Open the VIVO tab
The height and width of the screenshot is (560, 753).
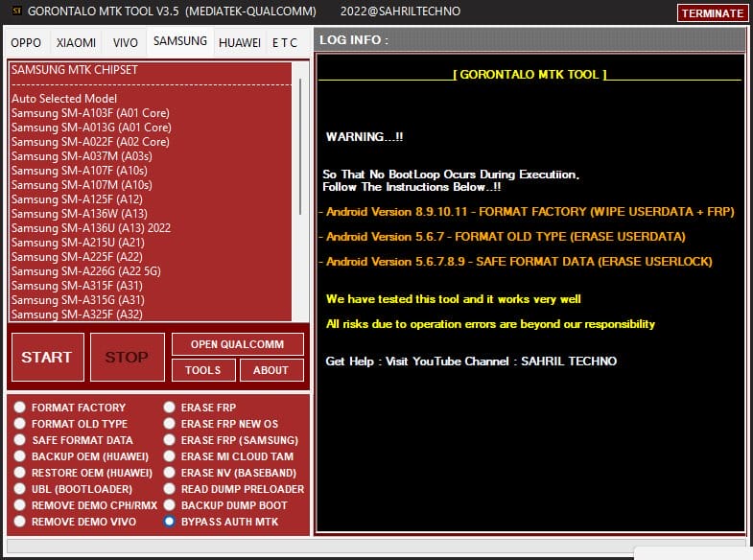(x=126, y=43)
